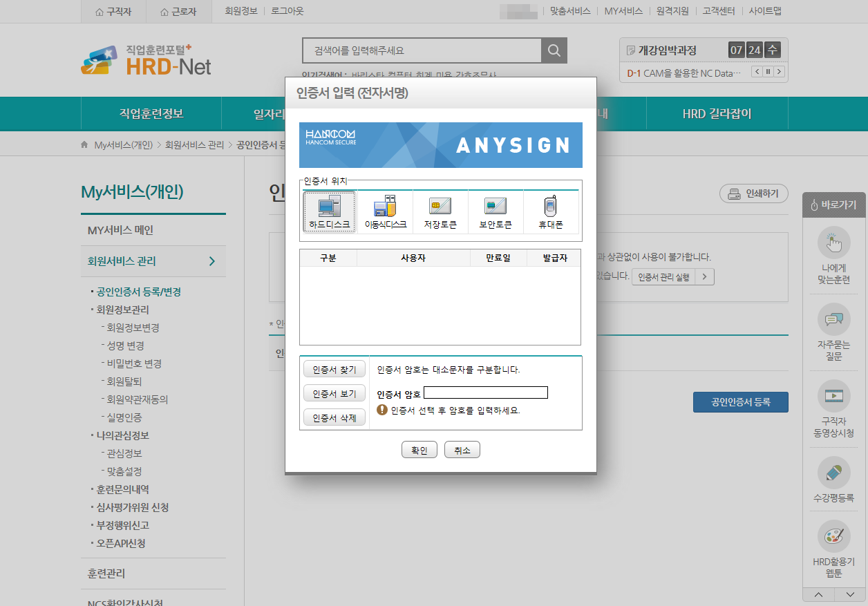
Task: Expand the 회원서비스 관리 chevron
Action: (x=212, y=261)
